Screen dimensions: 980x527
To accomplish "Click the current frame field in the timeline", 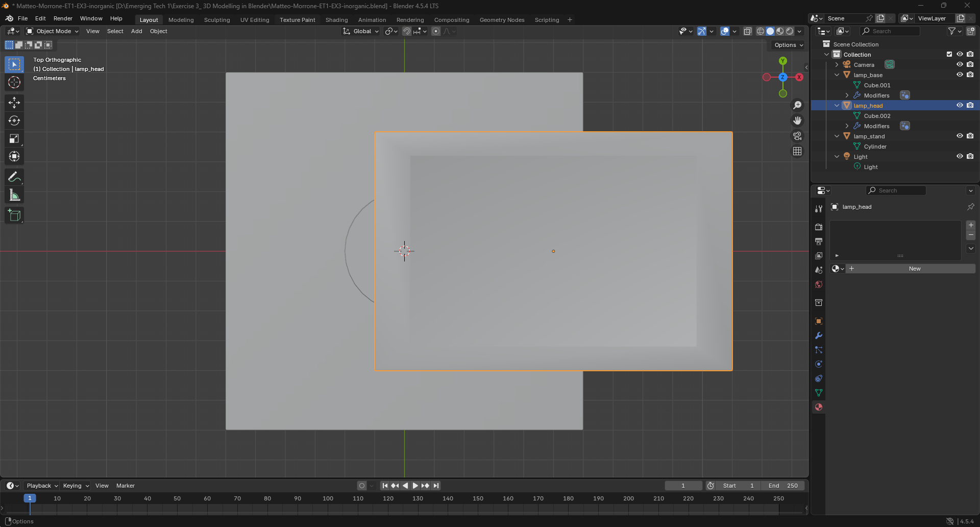I will pos(683,486).
